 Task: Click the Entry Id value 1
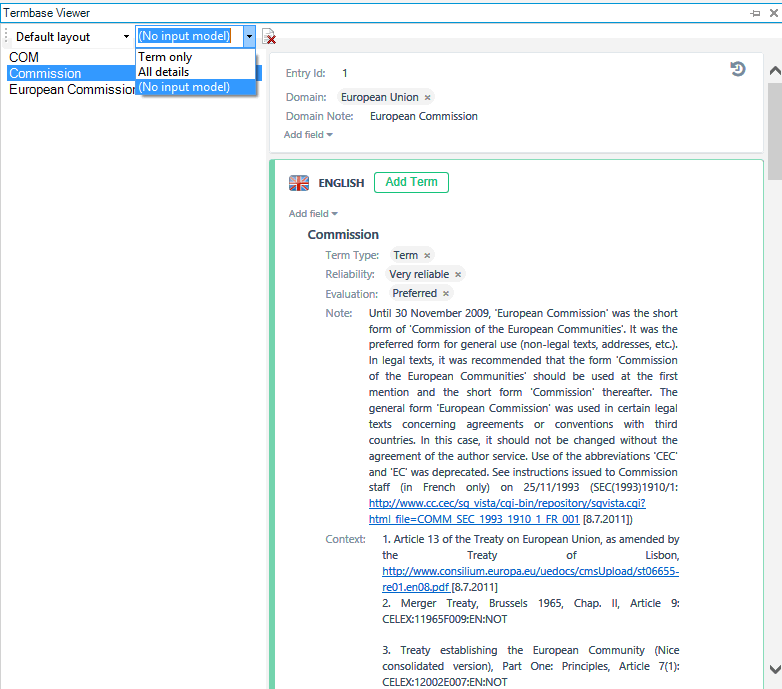click(x=345, y=73)
